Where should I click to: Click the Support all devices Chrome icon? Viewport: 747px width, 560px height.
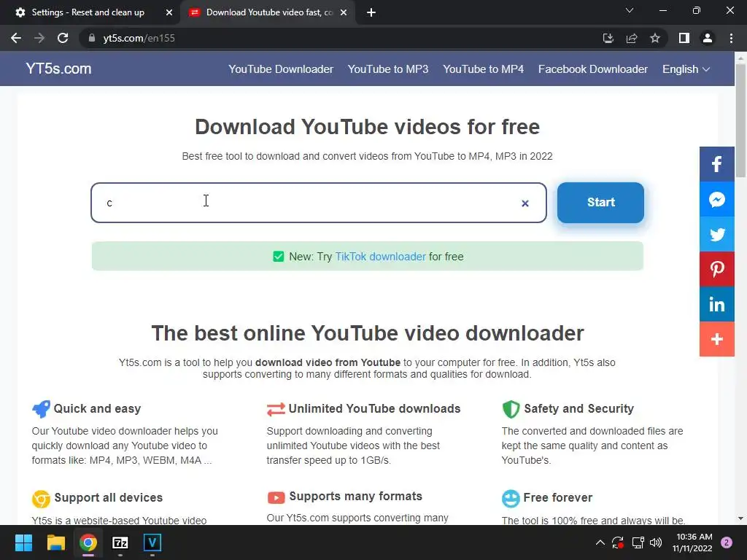point(41,499)
